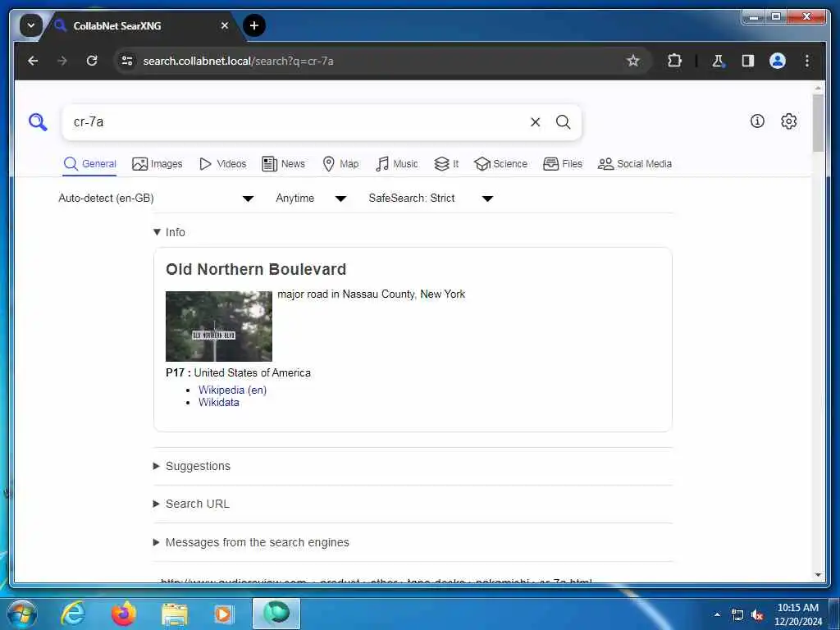
Task: Switch to the It category
Action: [446, 164]
